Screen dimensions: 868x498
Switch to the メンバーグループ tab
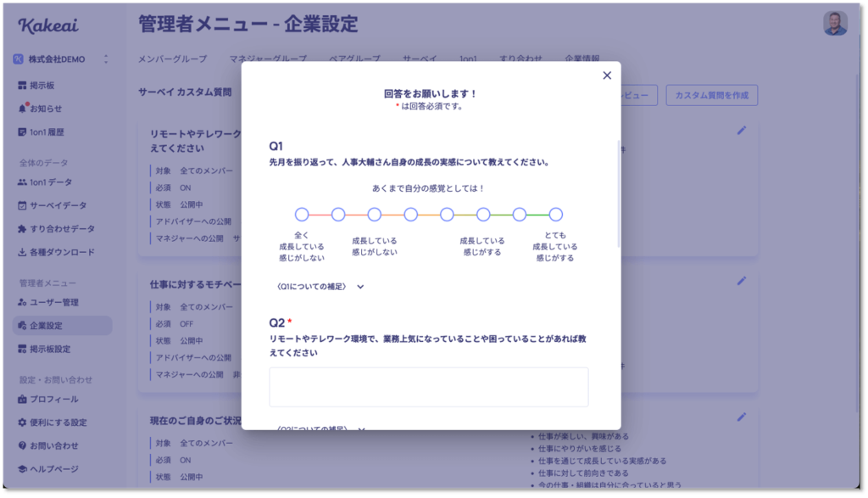pyautogui.click(x=172, y=59)
